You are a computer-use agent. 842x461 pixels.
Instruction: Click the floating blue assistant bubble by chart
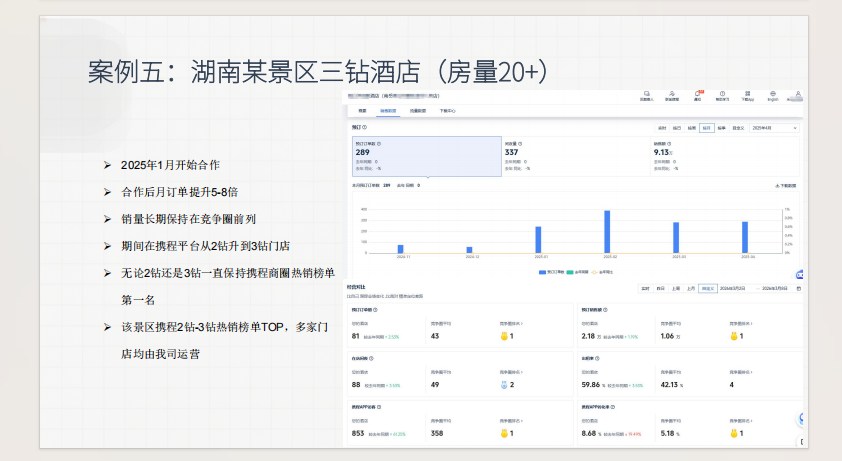tap(800, 275)
